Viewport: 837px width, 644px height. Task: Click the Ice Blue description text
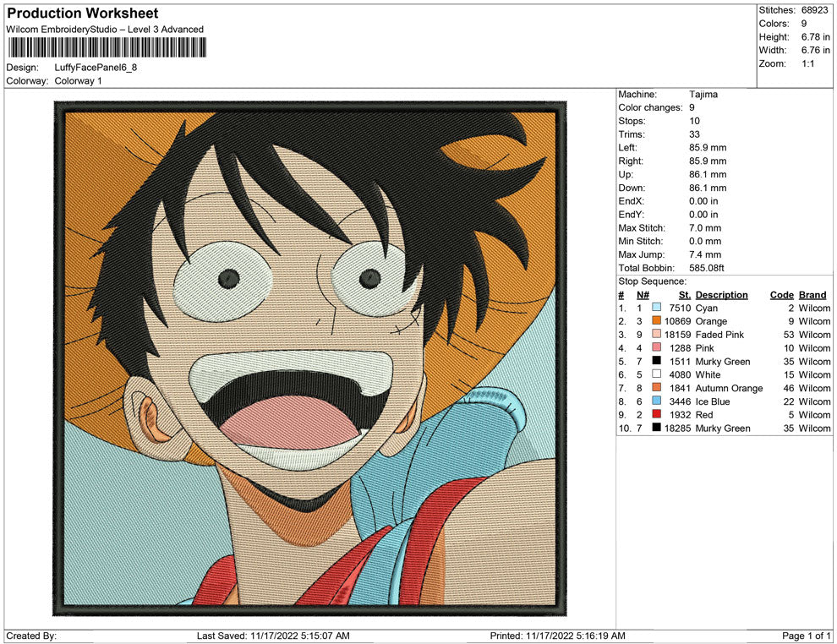pyautogui.click(x=713, y=401)
